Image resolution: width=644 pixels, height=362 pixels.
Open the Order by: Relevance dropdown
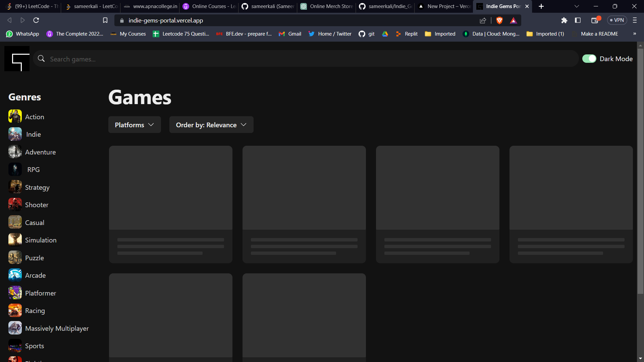coord(211,125)
